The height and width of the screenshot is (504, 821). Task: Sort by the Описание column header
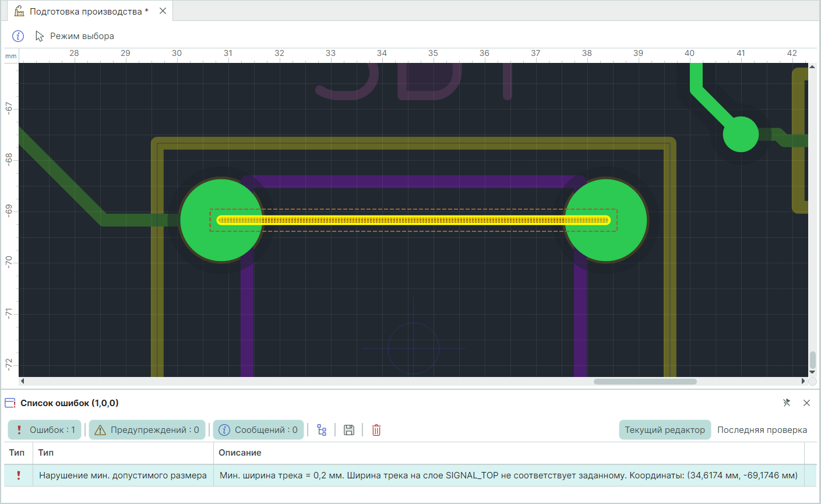(x=240, y=453)
